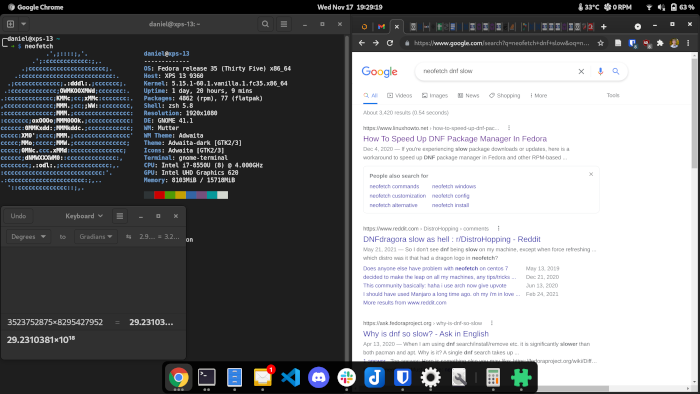Click the terminal search magnifier icon
This screenshot has width=700, height=394.
pos(265,24)
